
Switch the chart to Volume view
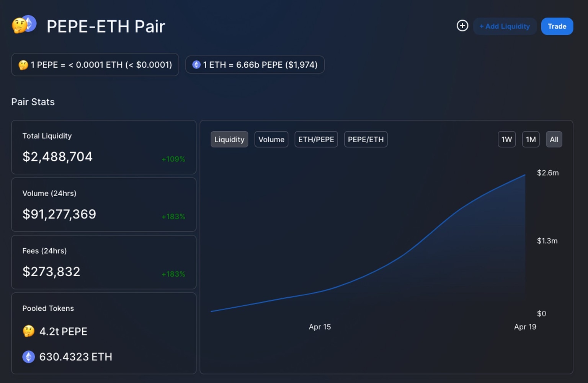(x=271, y=139)
